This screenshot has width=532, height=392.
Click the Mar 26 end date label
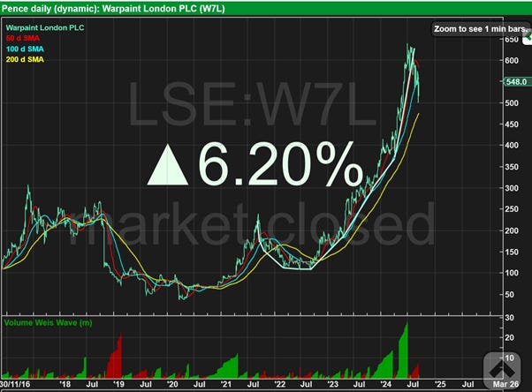click(505, 384)
